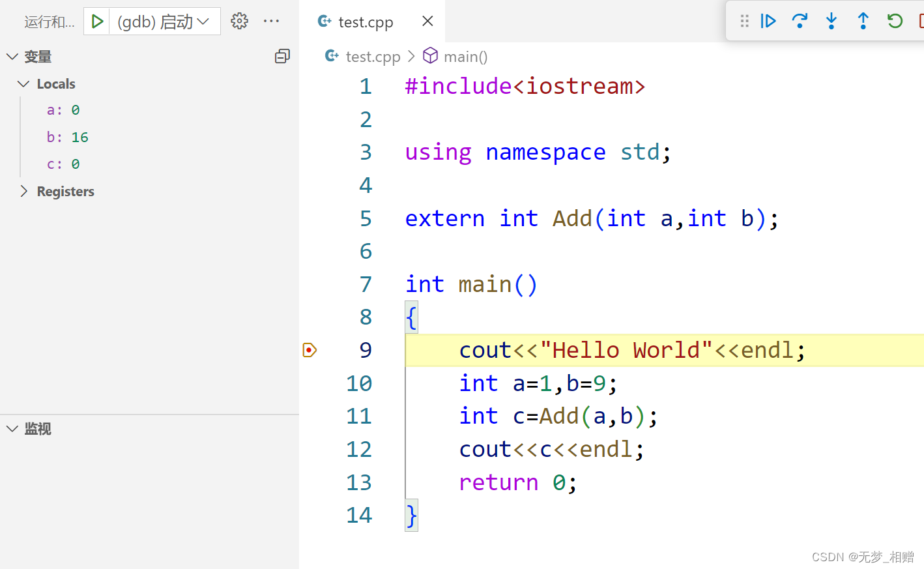This screenshot has width=924, height=569.
Task: Click the closing brace on line 14
Action: (x=411, y=516)
